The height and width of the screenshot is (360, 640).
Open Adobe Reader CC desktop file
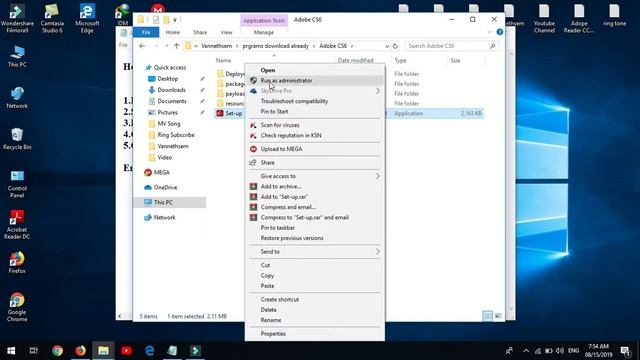(x=579, y=19)
